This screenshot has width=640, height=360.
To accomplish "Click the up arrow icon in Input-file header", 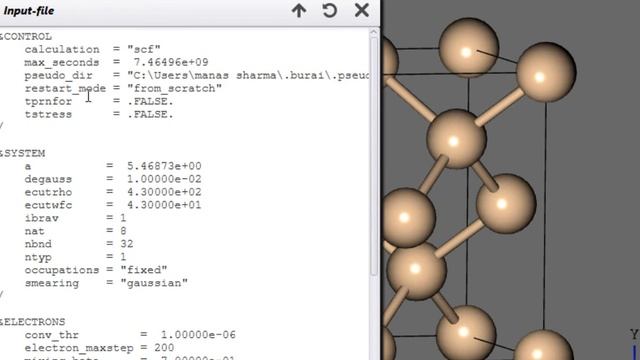I will (299, 11).
